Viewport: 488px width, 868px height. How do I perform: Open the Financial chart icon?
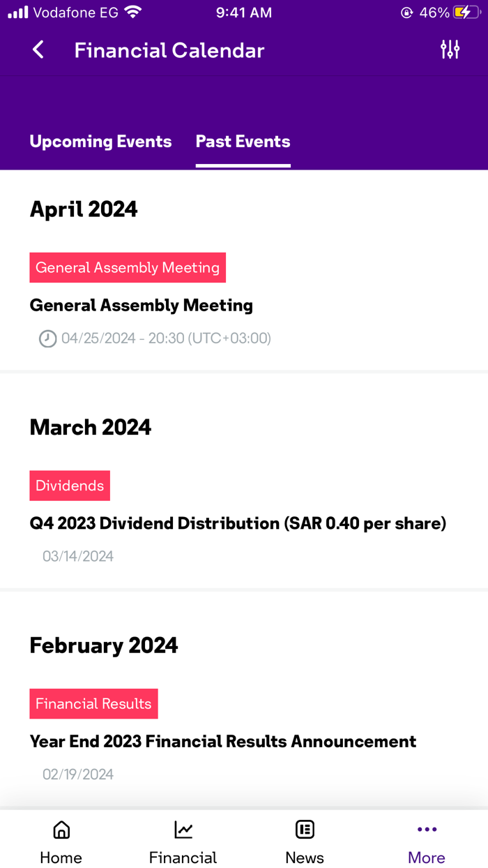pyautogui.click(x=183, y=830)
